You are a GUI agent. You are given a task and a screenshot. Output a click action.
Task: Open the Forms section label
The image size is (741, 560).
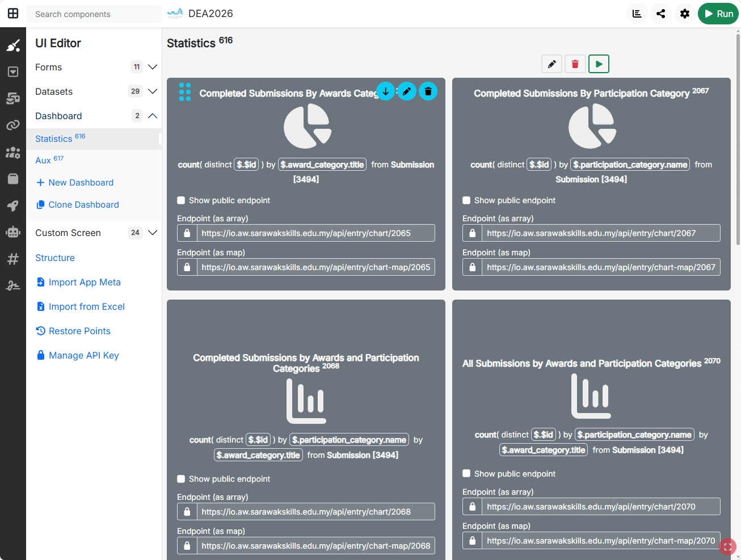[49, 67]
